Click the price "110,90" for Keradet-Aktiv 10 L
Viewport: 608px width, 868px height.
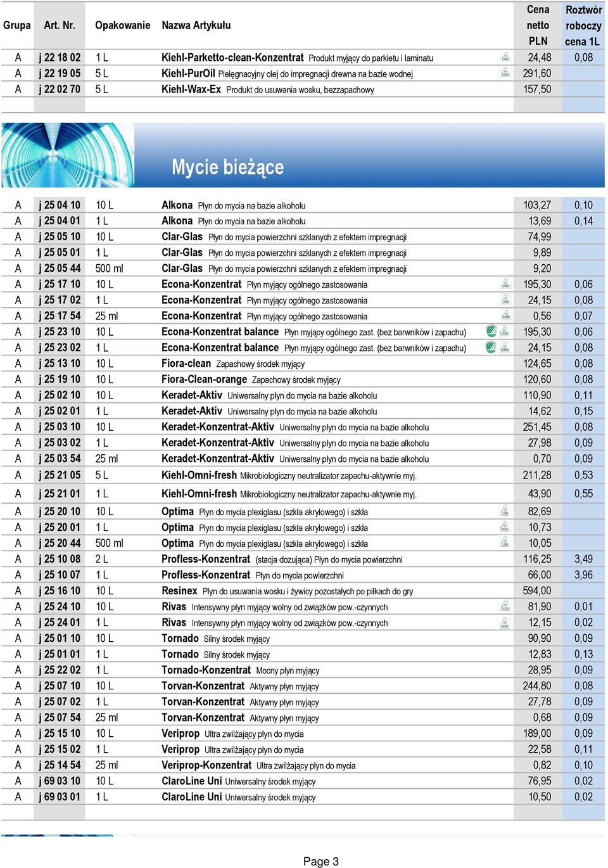tap(537, 395)
